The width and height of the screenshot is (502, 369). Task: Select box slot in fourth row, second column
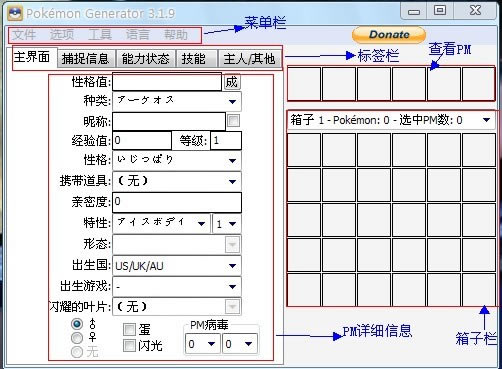(x=339, y=255)
